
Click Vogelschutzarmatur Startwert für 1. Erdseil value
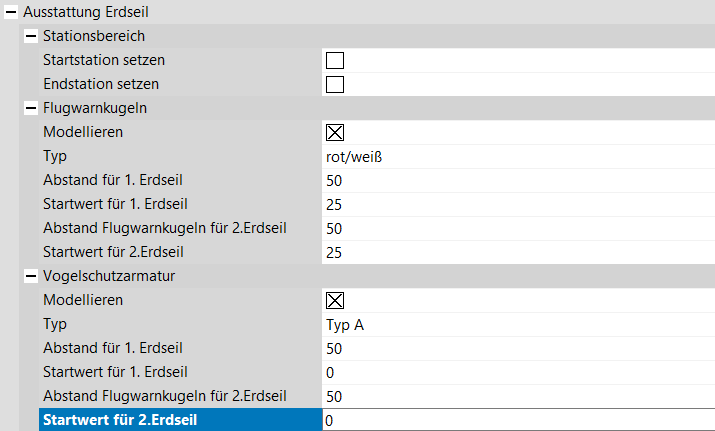point(516,372)
